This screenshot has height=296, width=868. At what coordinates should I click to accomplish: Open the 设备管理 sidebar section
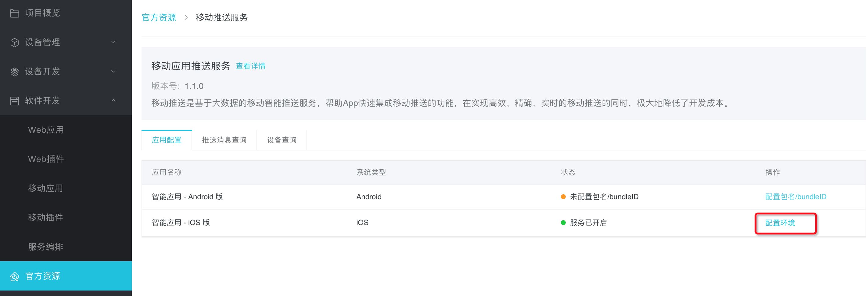point(66,42)
